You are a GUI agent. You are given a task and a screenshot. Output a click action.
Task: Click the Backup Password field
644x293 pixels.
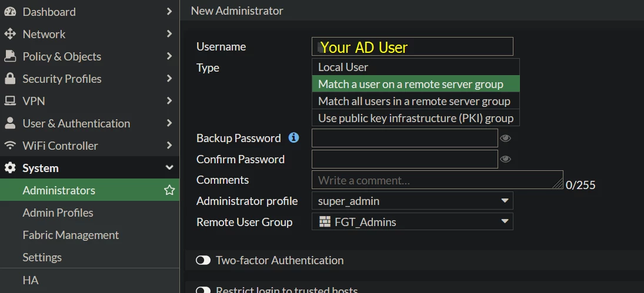[405, 137]
